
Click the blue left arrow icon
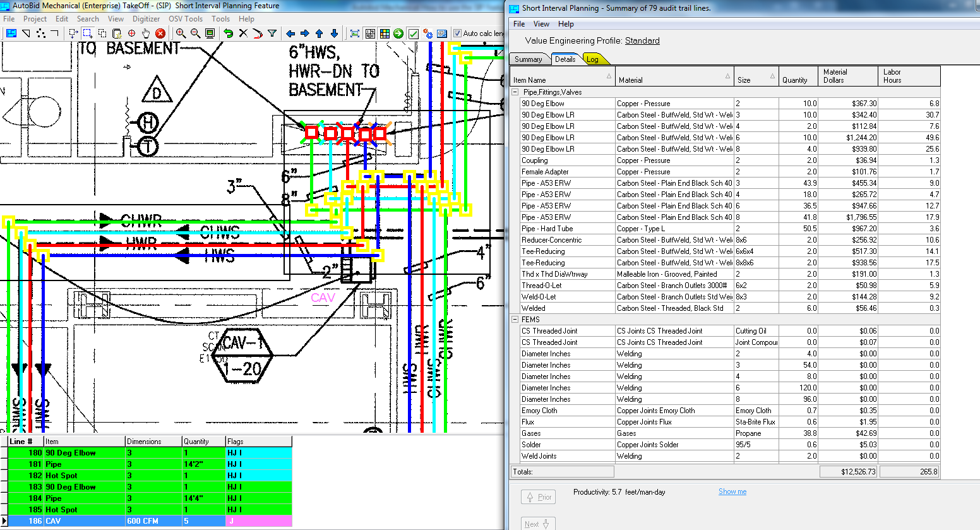(x=290, y=33)
